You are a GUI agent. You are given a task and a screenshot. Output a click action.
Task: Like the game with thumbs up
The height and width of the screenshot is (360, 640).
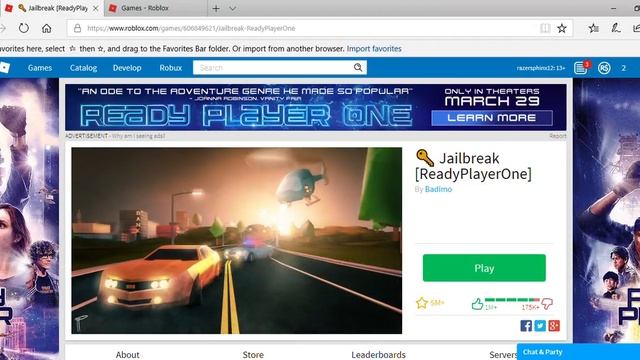(x=477, y=304)
